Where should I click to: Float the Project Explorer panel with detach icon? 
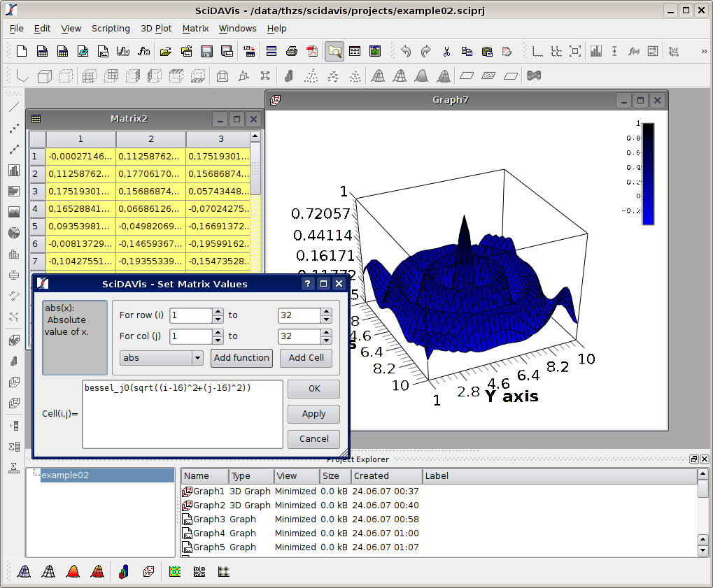pyautogui.click(x=693, y=459)
